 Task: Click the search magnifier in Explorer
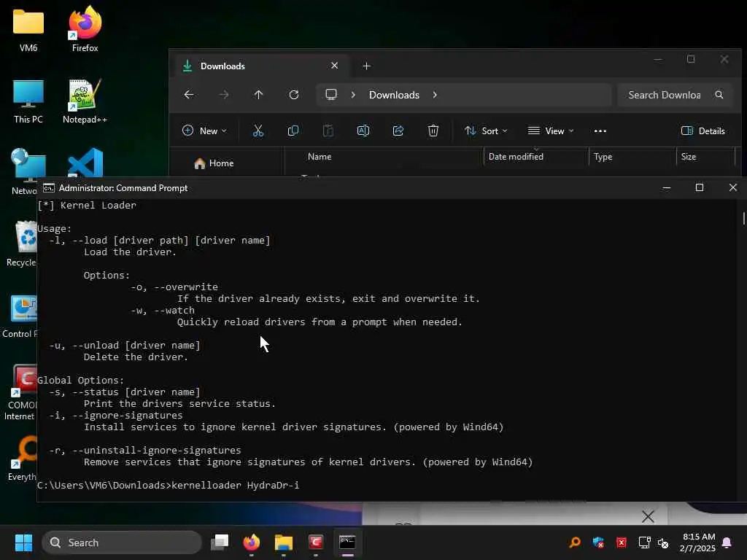pos(719,95)
